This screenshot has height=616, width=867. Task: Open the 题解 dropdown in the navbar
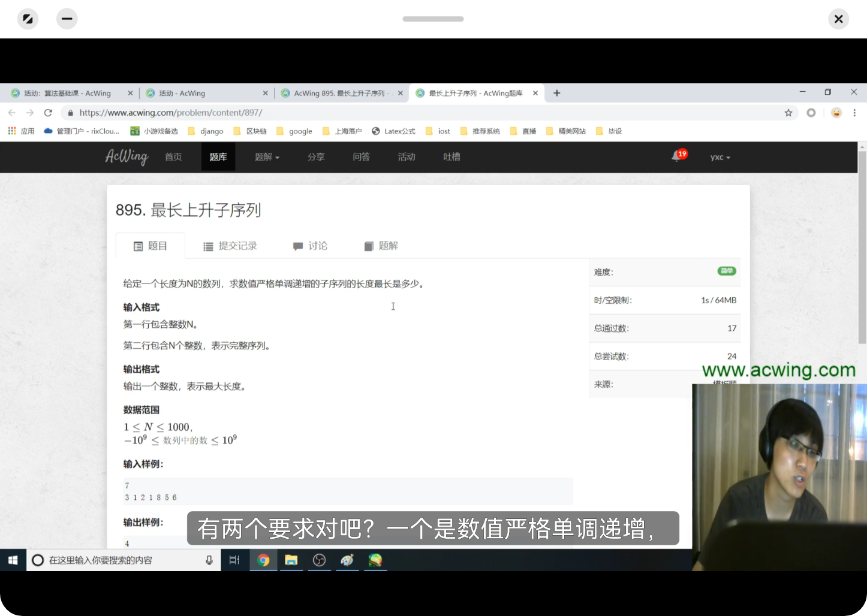pos(266,157)
